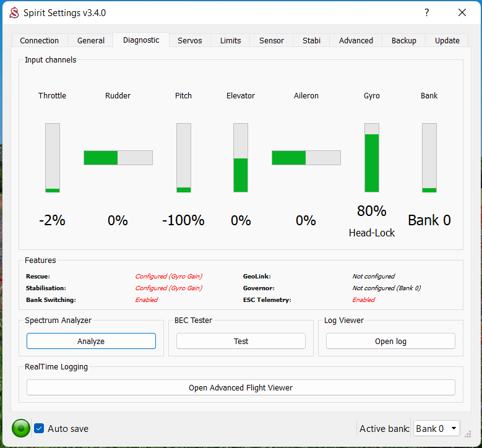Go to the Update tab
This screenshot has width=482, height=448.
[447, 41]
